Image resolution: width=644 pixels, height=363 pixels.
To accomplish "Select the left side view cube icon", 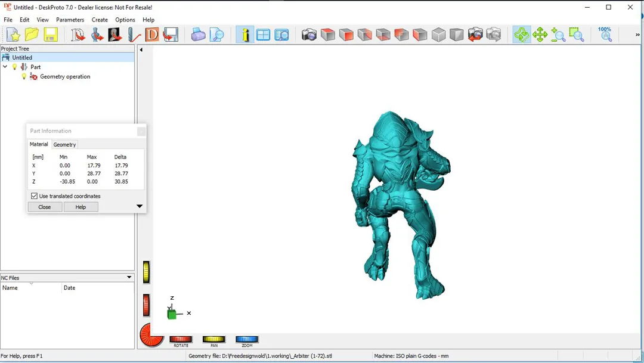I will coord(420,35).
